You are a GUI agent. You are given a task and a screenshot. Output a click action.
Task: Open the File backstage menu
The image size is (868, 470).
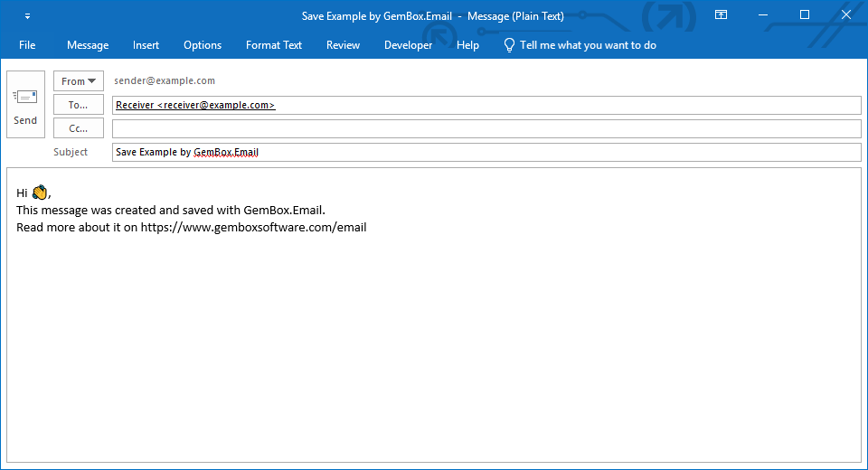coord(27,45)
